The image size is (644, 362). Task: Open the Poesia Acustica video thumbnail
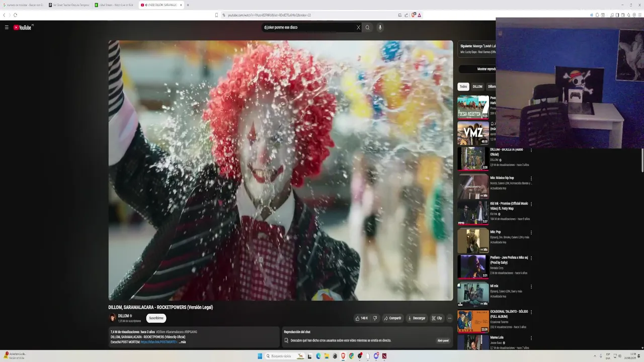[x=473, y=107]
